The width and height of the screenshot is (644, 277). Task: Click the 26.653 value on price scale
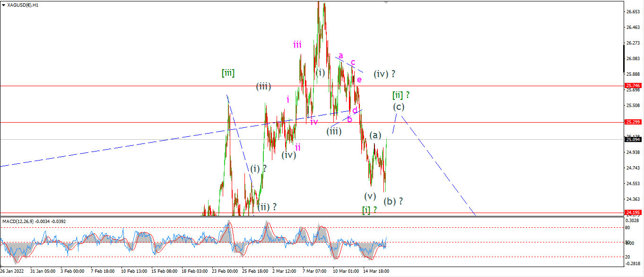[633, 11]
